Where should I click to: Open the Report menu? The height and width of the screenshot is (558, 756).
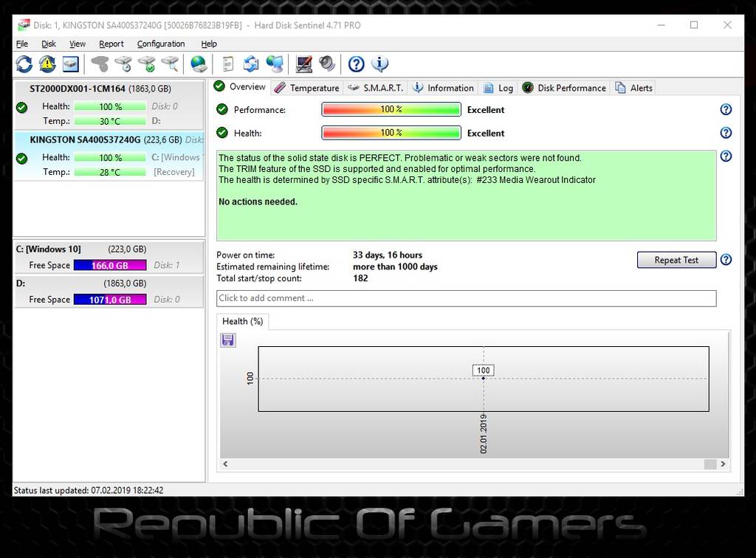coord(111,44)
